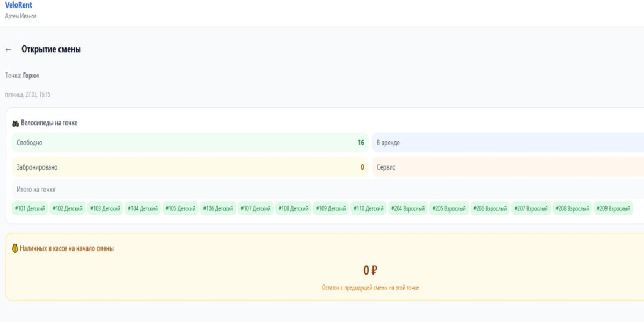The width and height of the screenshot is (644, 322).
Task: Click the 0 ₽ cash amount
Action: click(370, 270)
